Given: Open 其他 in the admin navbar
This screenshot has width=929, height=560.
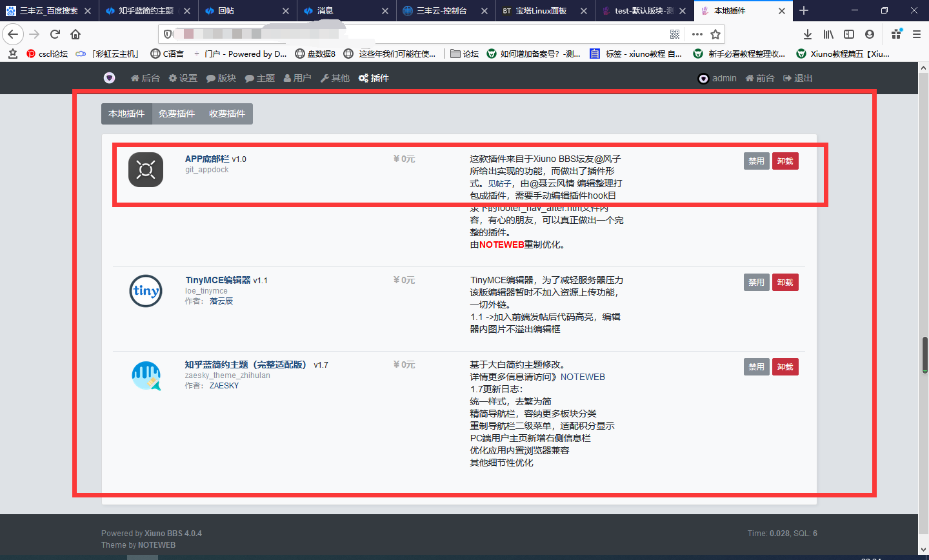Looking at the screenshot, I should (335, 78).
